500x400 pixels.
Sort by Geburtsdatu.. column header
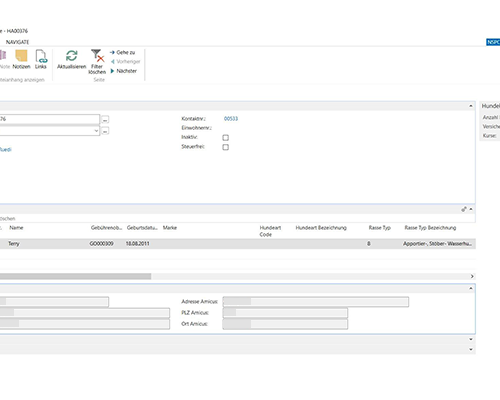tap(142, 228)
